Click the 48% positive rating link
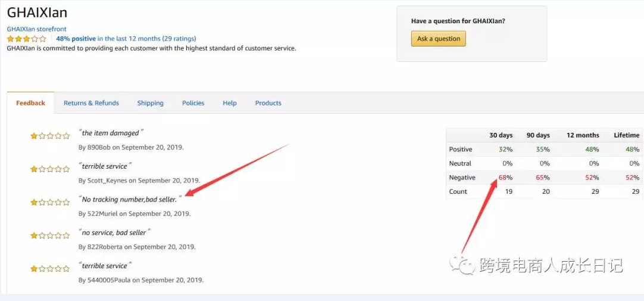Screen dimensions: 644x301 76,39
